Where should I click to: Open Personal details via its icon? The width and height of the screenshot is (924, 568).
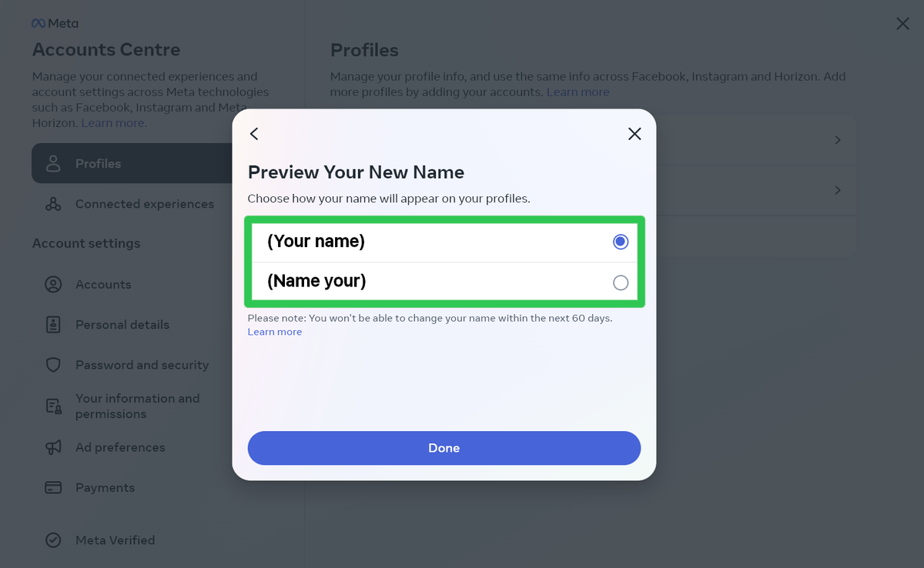click(52, 324)
